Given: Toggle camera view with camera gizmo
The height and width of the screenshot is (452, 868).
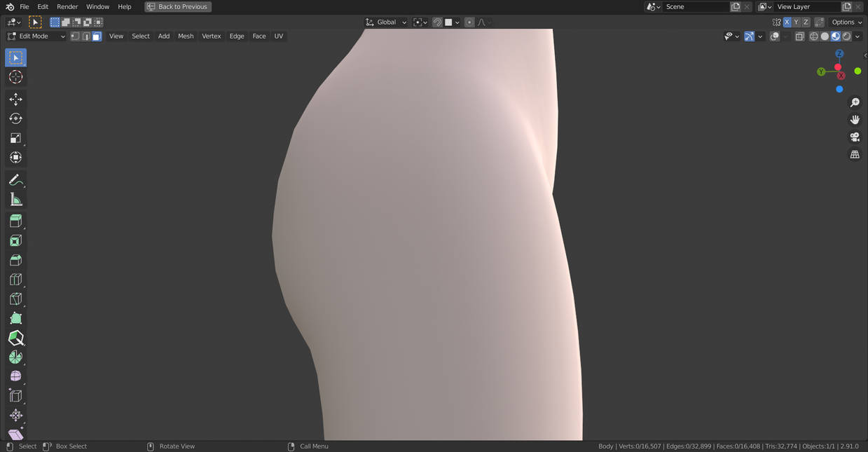Looking at the screenshot, I should 855,137.
